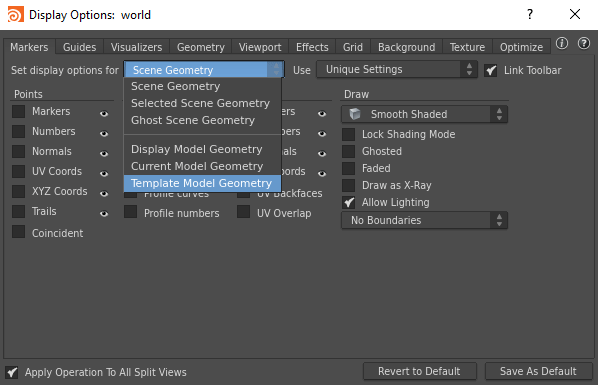Viewport: 598px width, 385px height.
Task: Choose Display Model Geometry option
Action: [203, 149]
